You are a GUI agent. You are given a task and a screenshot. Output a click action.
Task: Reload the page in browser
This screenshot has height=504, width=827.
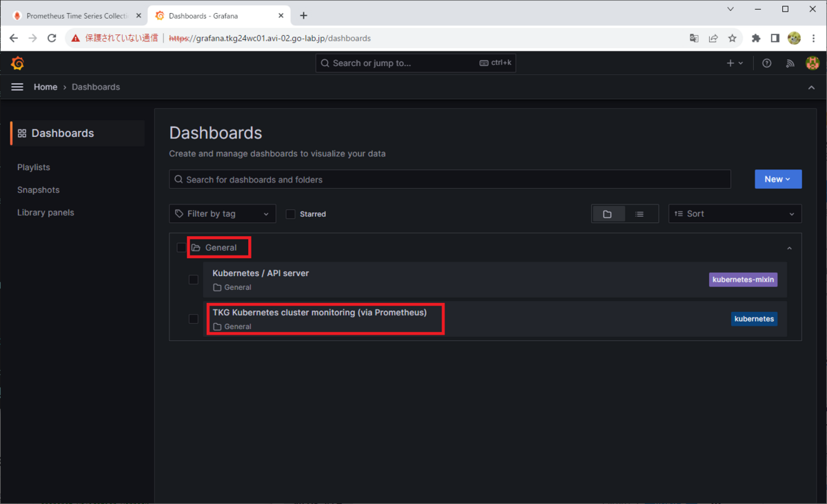click(x=52, y=39)
